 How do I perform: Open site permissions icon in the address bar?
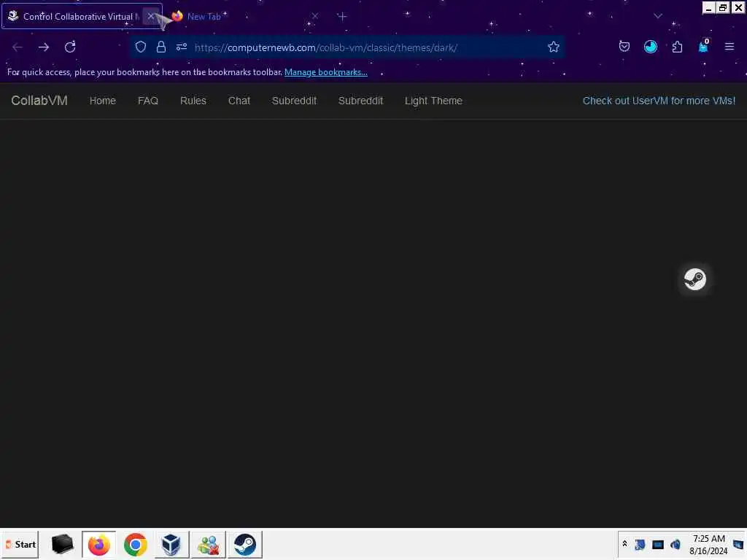(182, 47)
